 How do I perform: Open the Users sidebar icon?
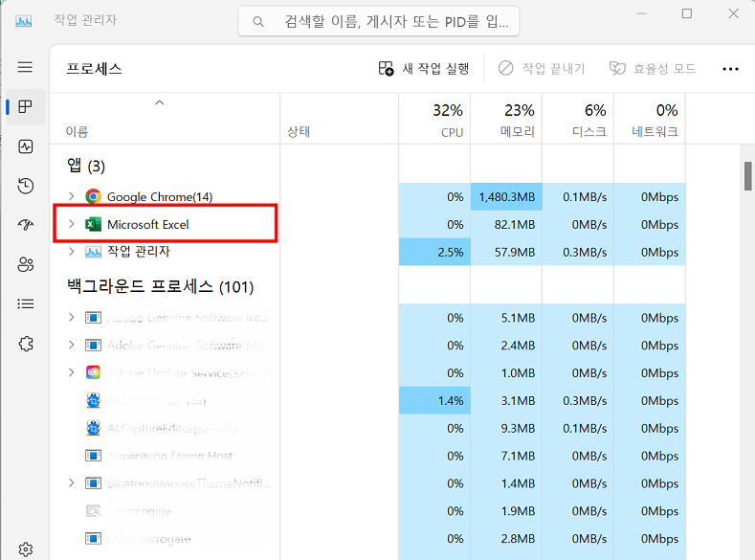click(x=25, y=264)
